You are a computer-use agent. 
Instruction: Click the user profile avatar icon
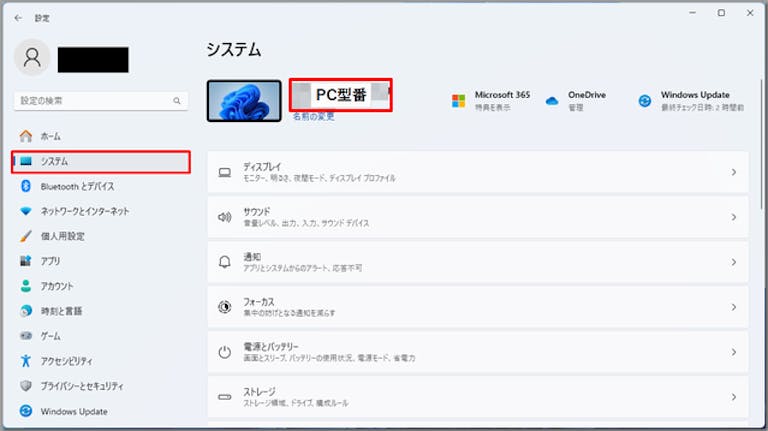click(32, 58)
